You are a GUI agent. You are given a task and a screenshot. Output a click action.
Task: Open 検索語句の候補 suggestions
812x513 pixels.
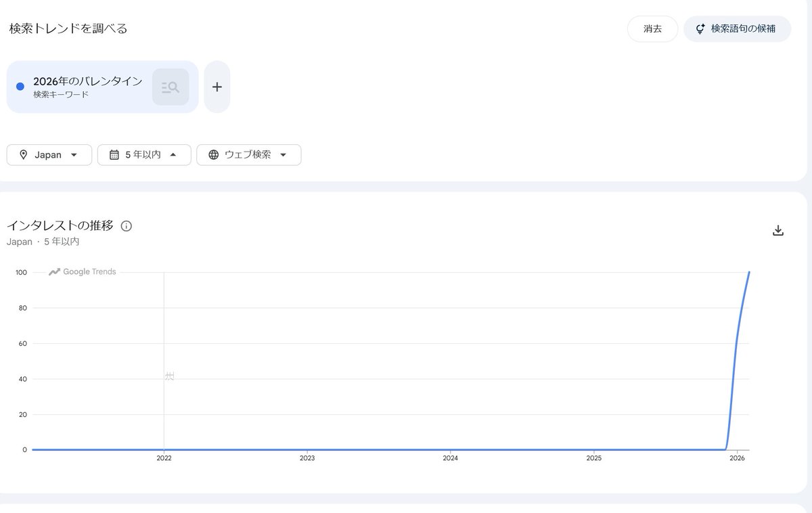pos(737,29)
